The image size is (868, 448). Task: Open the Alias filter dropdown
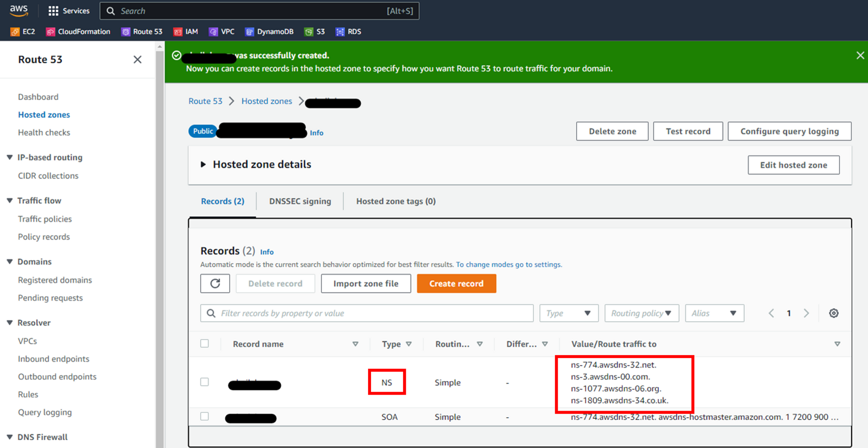point(714,313)
